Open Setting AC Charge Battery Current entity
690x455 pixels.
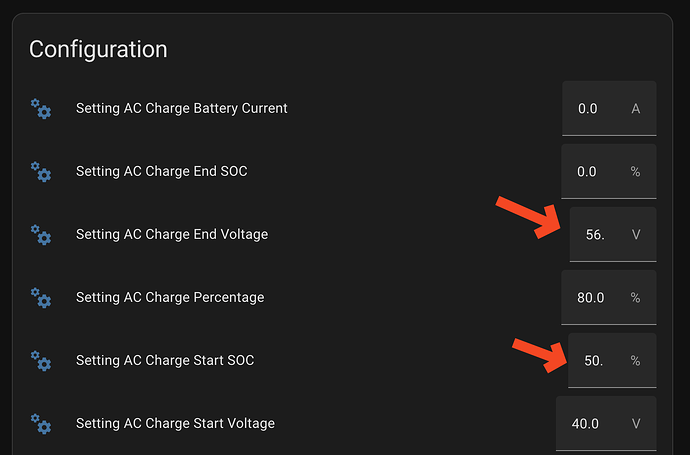(181, 108)
